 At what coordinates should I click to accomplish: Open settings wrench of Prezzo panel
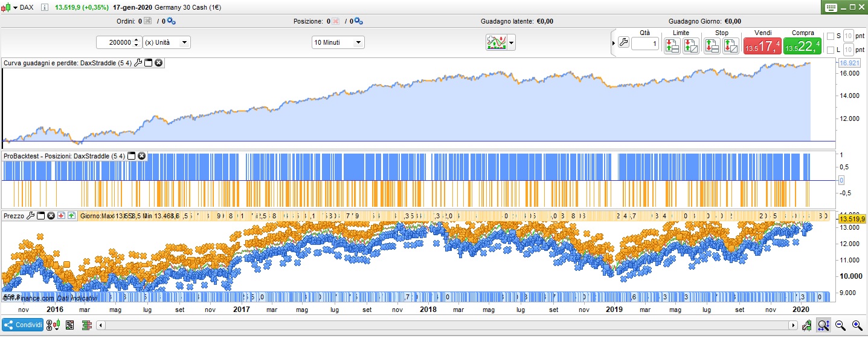point(30,215)
